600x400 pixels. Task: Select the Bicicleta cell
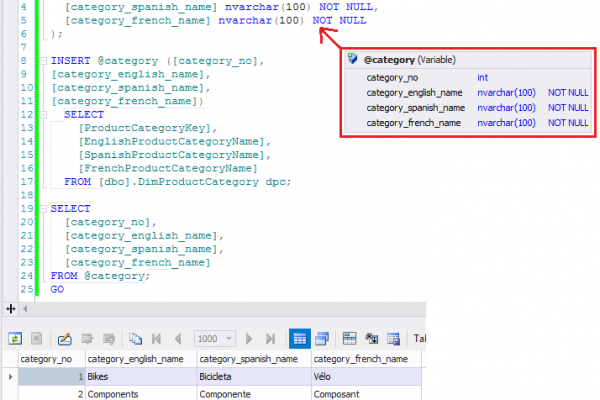[254, 377]
